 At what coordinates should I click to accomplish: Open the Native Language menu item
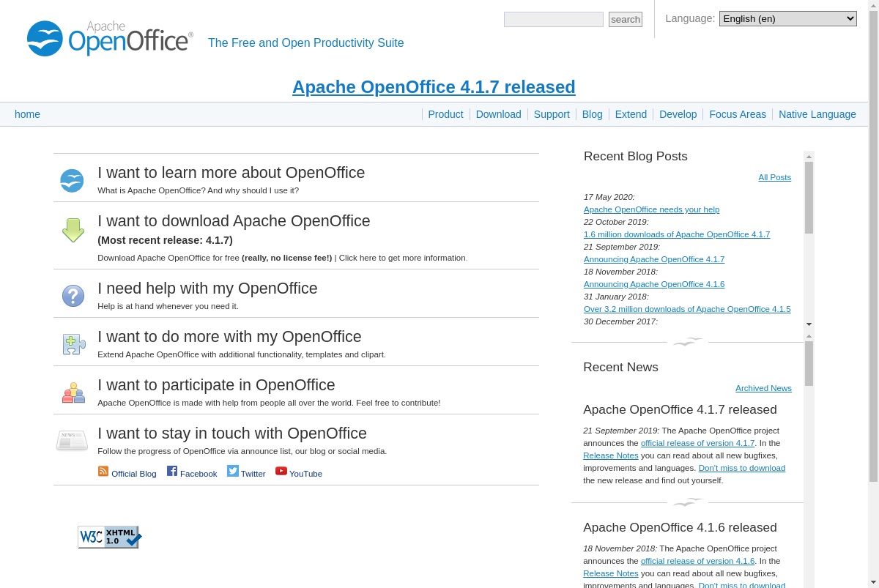[817, 114]
